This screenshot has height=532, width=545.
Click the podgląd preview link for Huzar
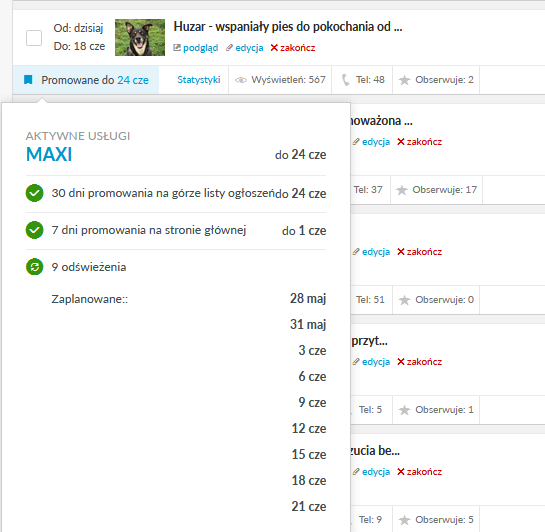click(201, 48)
